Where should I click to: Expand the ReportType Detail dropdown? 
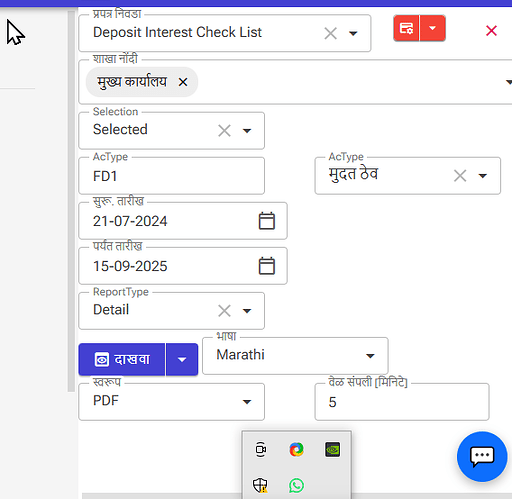[x=247, y=311]
